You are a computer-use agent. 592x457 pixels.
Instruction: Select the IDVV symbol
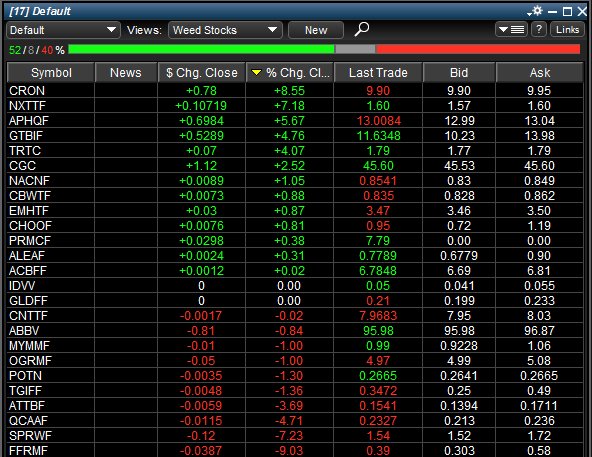click(22, 286)
